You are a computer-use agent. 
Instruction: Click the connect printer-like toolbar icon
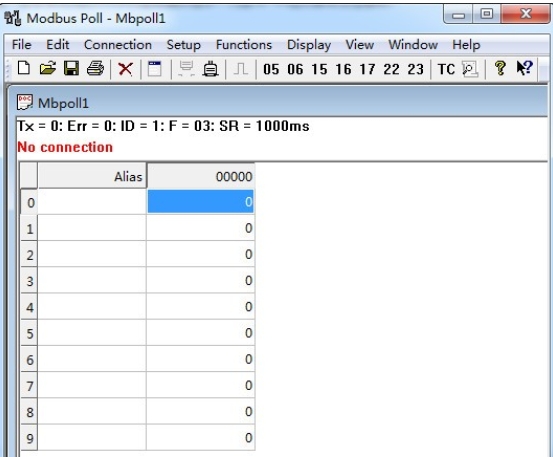(x=211, y=69)
